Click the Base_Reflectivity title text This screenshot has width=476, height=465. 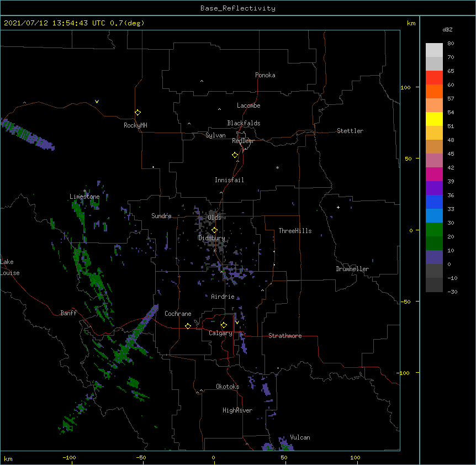[238, 8]
